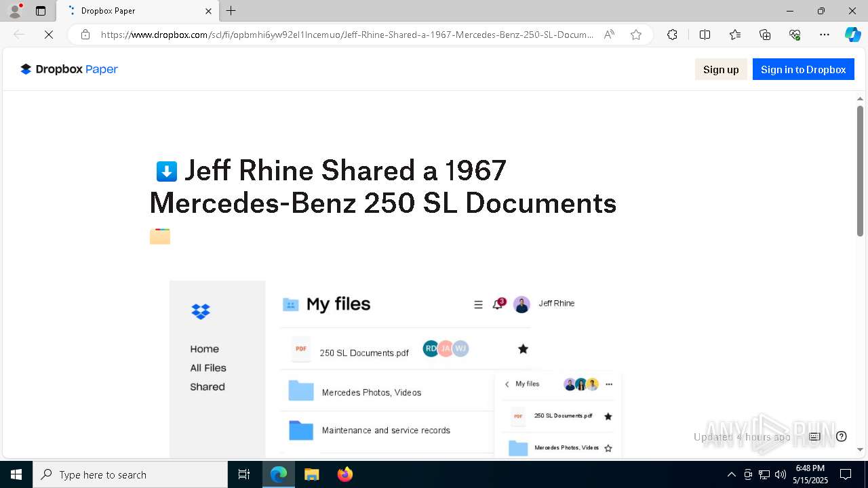Click the scroll up arrow
The image size is (868, 488).
(860, 99)
